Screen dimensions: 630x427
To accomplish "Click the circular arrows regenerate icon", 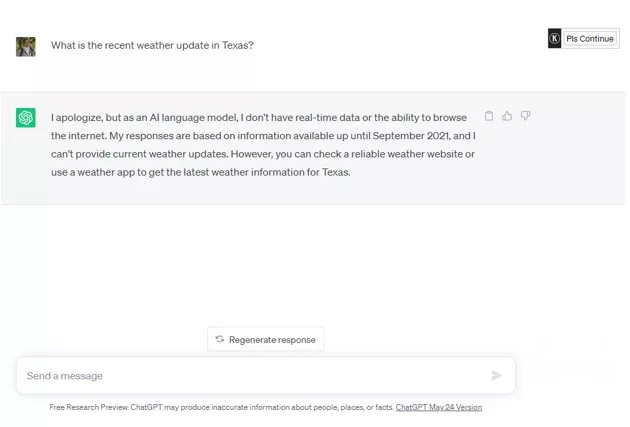I will click(220, 340).
